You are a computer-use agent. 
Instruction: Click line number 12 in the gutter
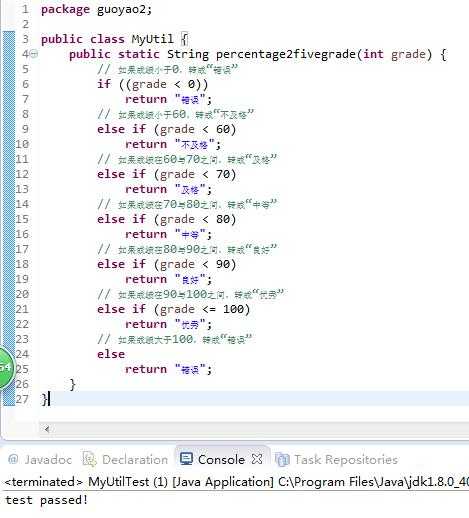[22, 174]
